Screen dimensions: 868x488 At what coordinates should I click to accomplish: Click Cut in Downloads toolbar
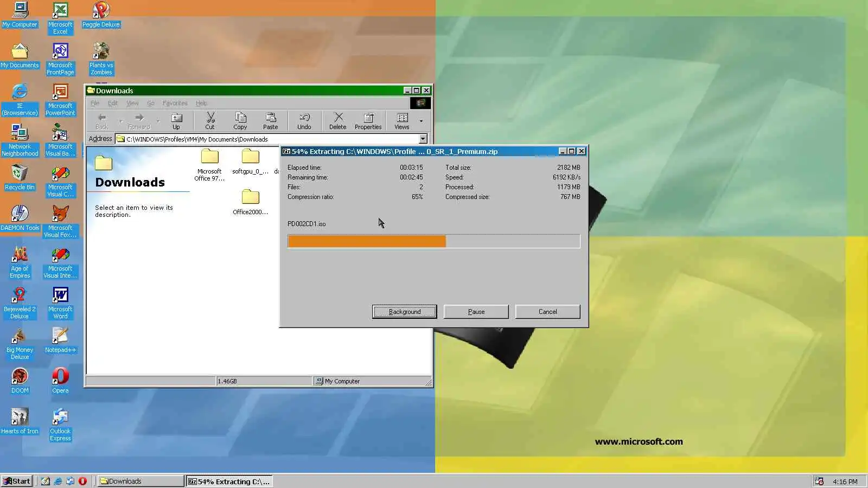[x=210, y=121]
